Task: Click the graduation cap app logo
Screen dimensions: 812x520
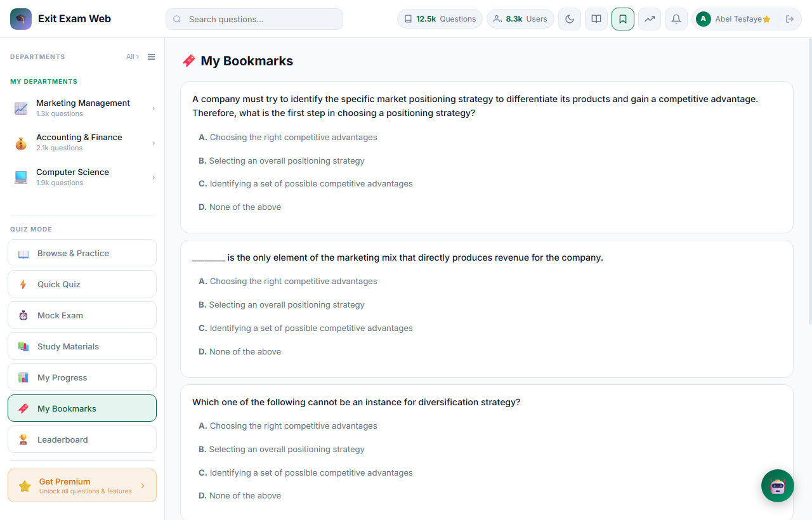Action: pyautogui.click(x=21, y=19)
